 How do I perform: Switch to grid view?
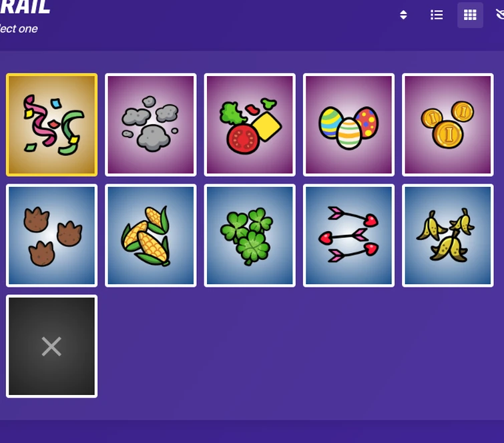pos(470,15)
